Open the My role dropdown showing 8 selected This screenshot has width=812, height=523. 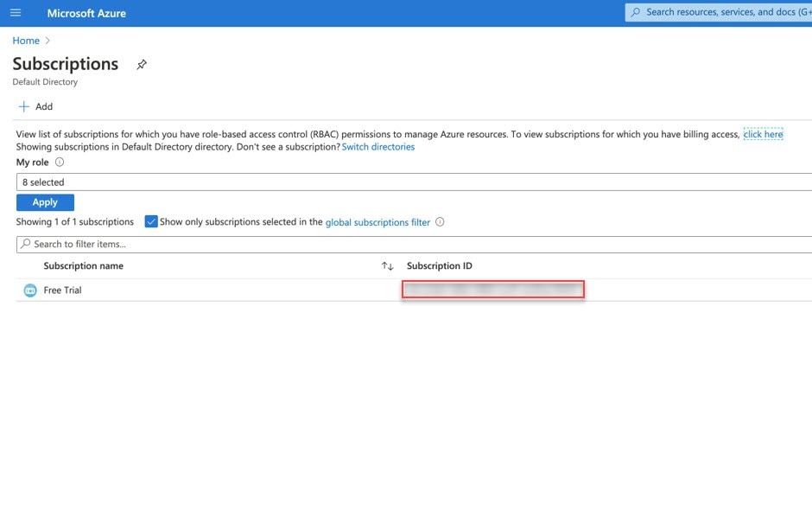tap(414, 182)
